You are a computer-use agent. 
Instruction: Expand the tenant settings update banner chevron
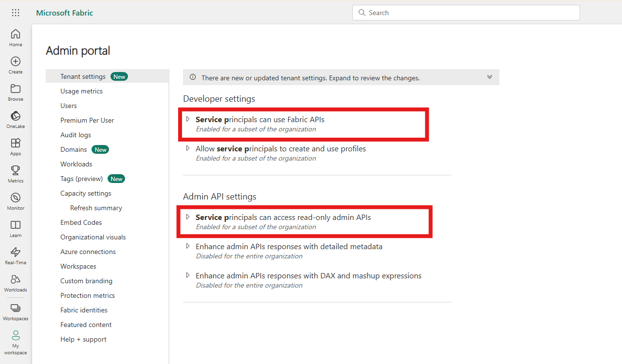click(490, 77)
